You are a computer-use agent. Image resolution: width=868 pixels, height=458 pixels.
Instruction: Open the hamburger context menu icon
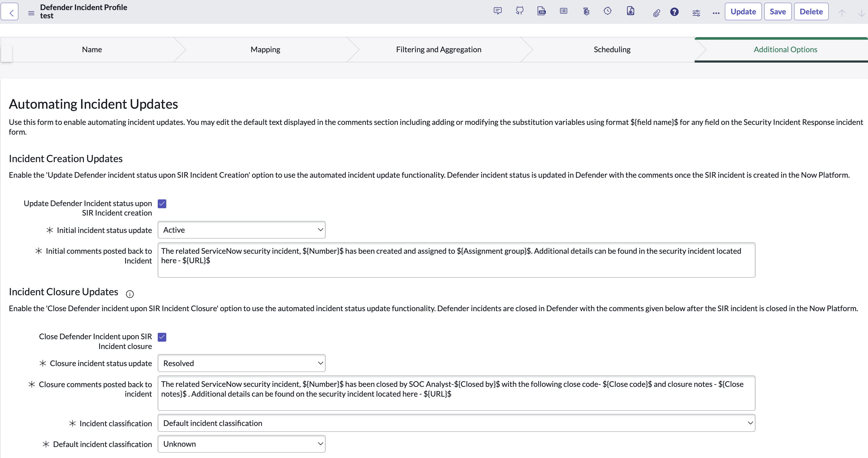31,13
